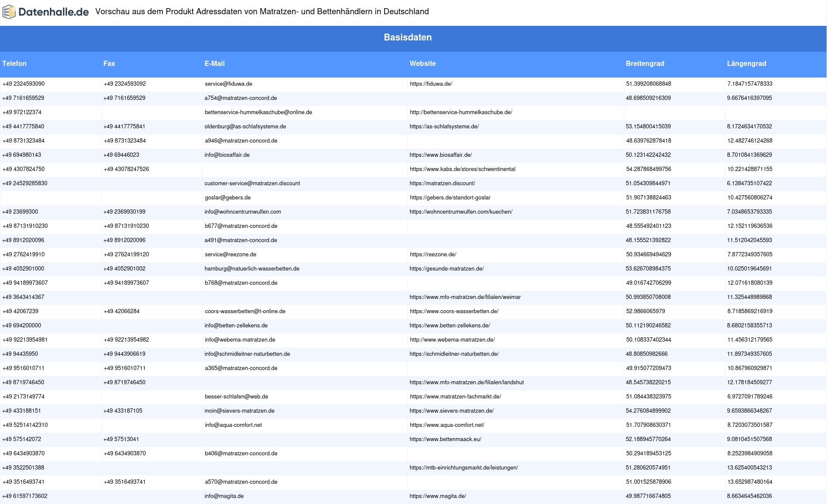Select the Längengrad column header
827x504 pixels.
[746, 64]
